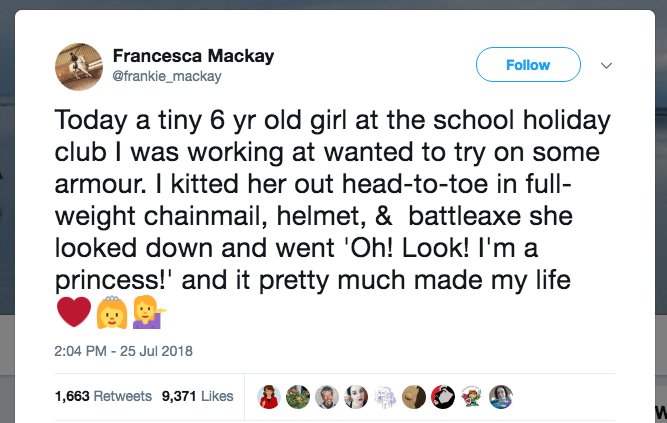
Task: Open the cartoon character with bouquet avatar
Action: tap(472, 396)
